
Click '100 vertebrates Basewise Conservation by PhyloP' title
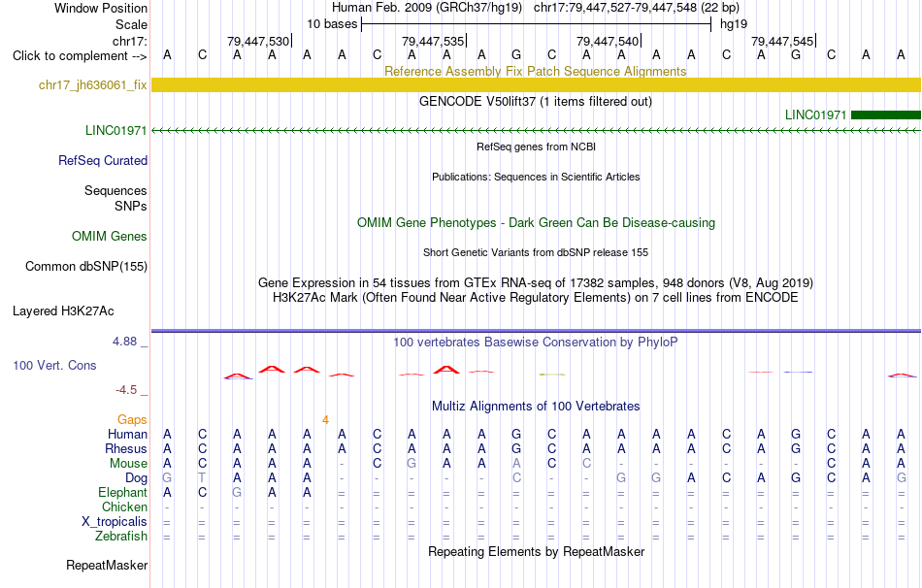[x=535, y=342]
